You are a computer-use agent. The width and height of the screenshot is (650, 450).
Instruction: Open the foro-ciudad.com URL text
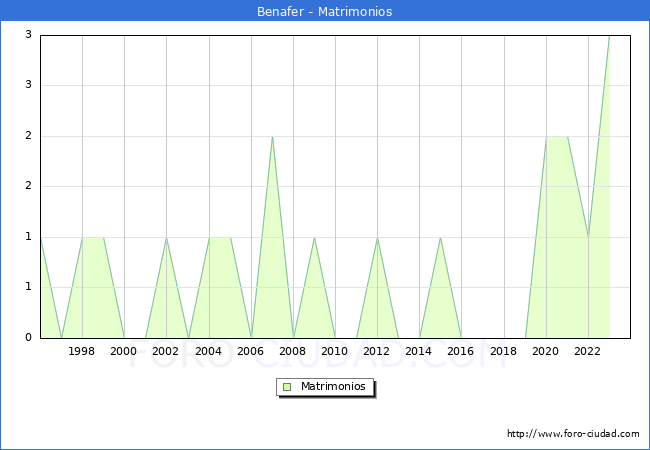[x=573, y=434]
